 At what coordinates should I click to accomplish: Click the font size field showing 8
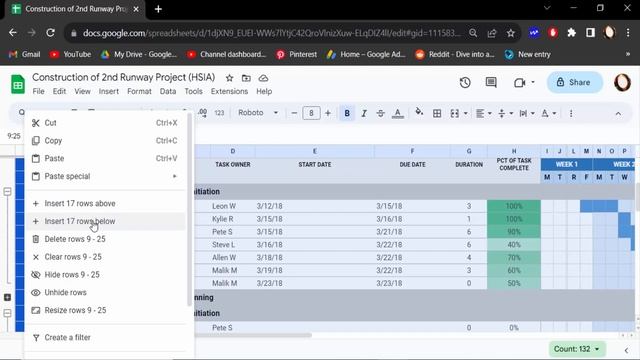coord(311,113)
